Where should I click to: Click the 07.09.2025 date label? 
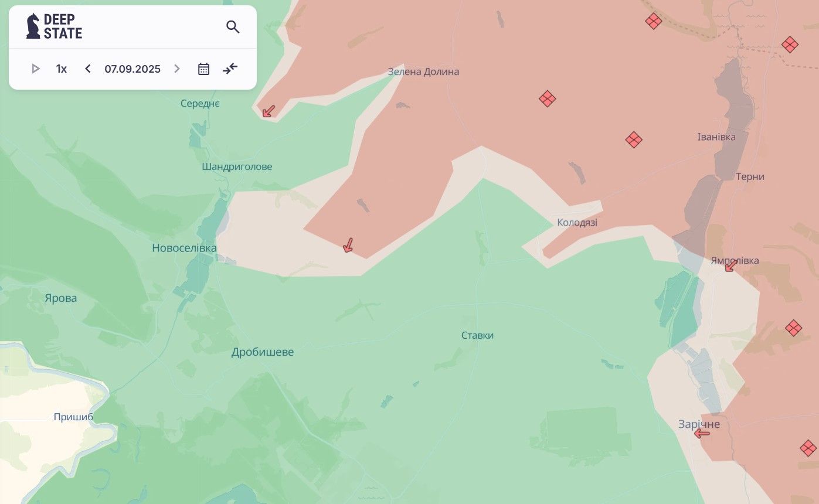pos(132,69)
